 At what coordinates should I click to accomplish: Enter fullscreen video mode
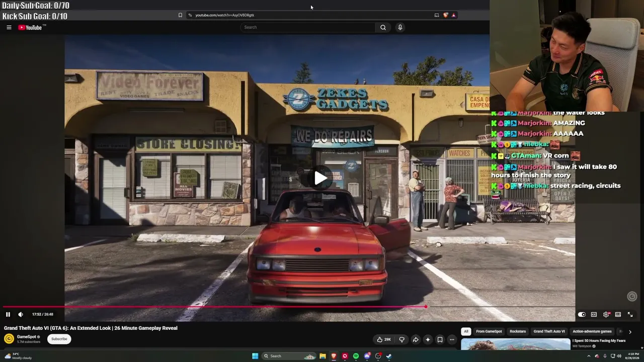(x=630, y=314)
